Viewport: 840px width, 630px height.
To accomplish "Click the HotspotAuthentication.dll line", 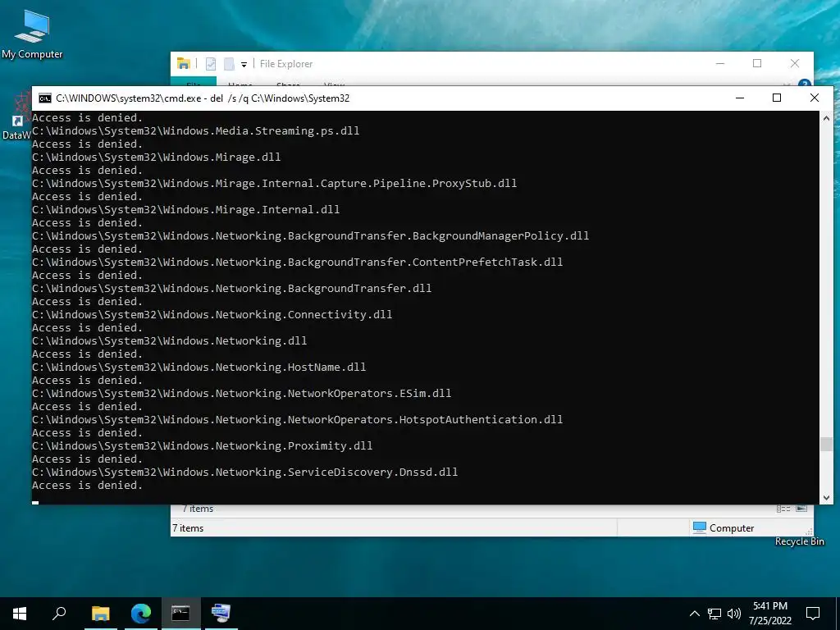I will (298, 419).
